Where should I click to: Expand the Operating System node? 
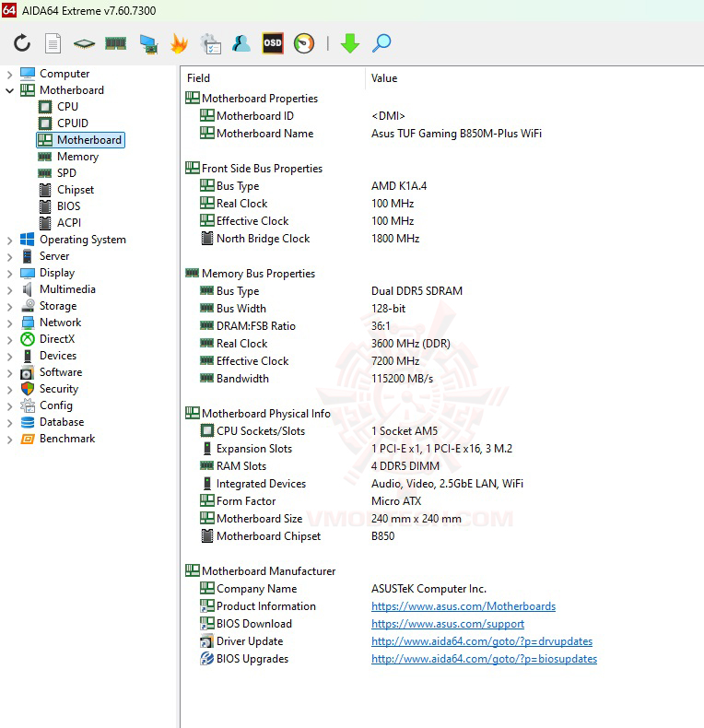[9, 240]
